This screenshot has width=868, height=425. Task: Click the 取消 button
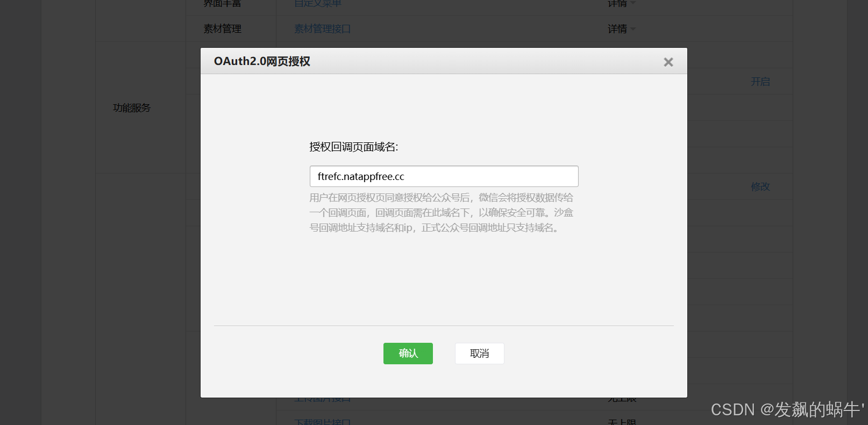480,354
